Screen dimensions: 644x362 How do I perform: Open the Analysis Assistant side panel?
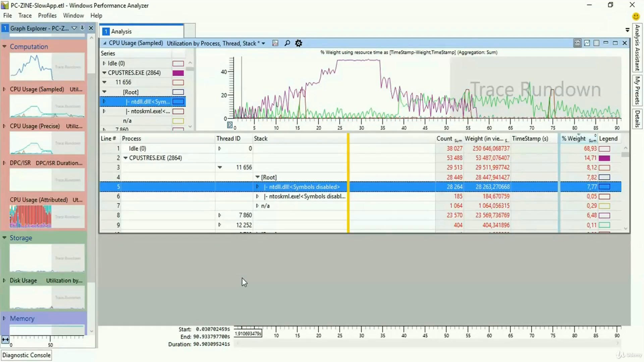tap(637, 47)
